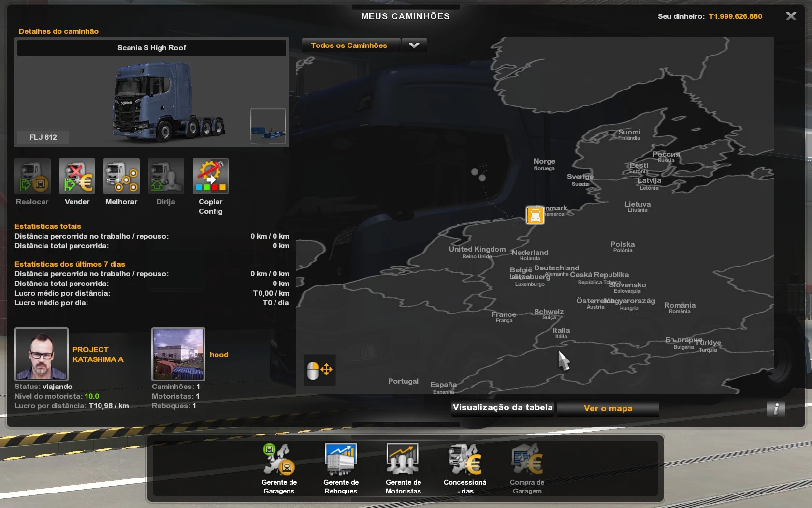Open Gerente de Garagens
This screenshot has height=508, width=812.
pyautogui.click(x=279, y=460)
